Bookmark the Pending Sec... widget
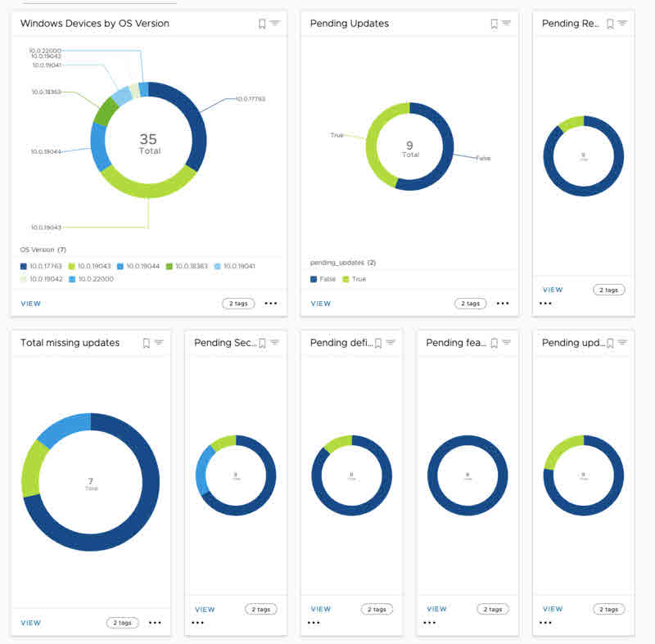This screenshot has width=655, height=644. point(262,343)
